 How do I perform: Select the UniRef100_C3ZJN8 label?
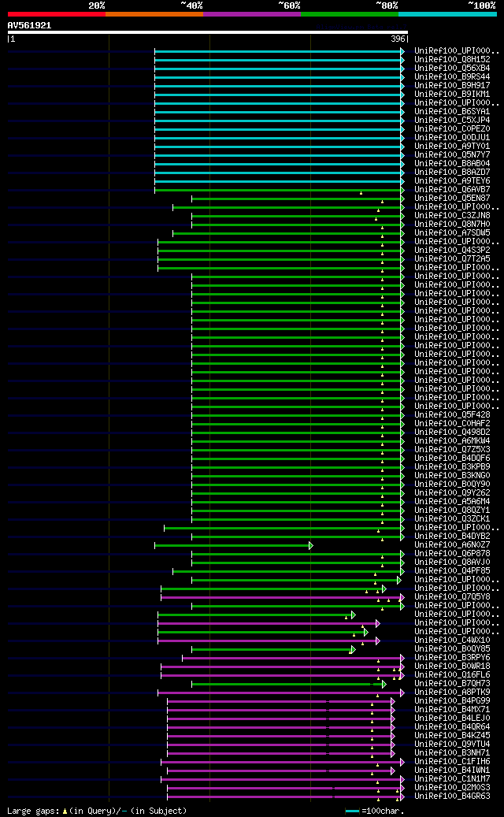[452, 216]
